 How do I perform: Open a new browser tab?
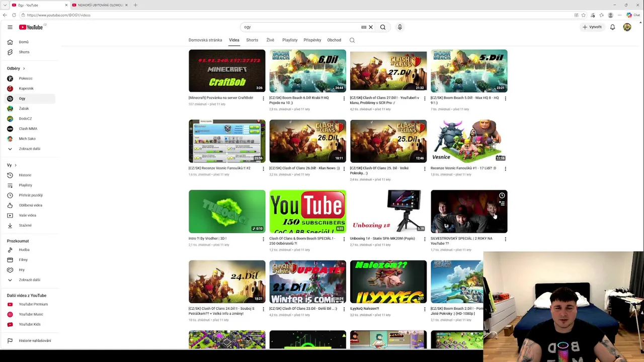tap(135, 5)
